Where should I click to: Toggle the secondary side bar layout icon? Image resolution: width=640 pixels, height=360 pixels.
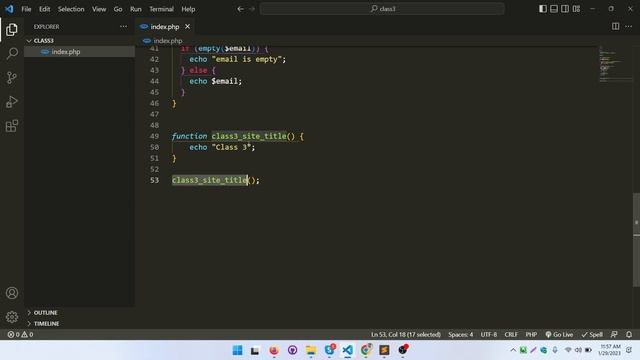point(565,9)
